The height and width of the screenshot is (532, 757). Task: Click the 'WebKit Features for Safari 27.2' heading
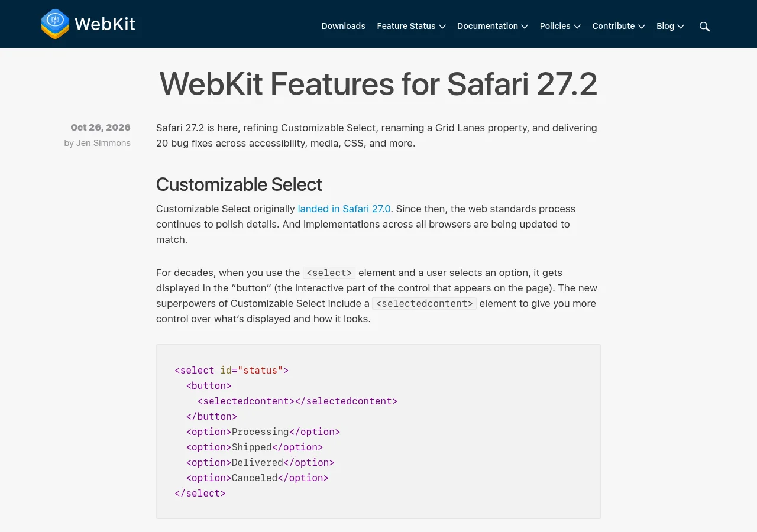click(x=378, y=84)
